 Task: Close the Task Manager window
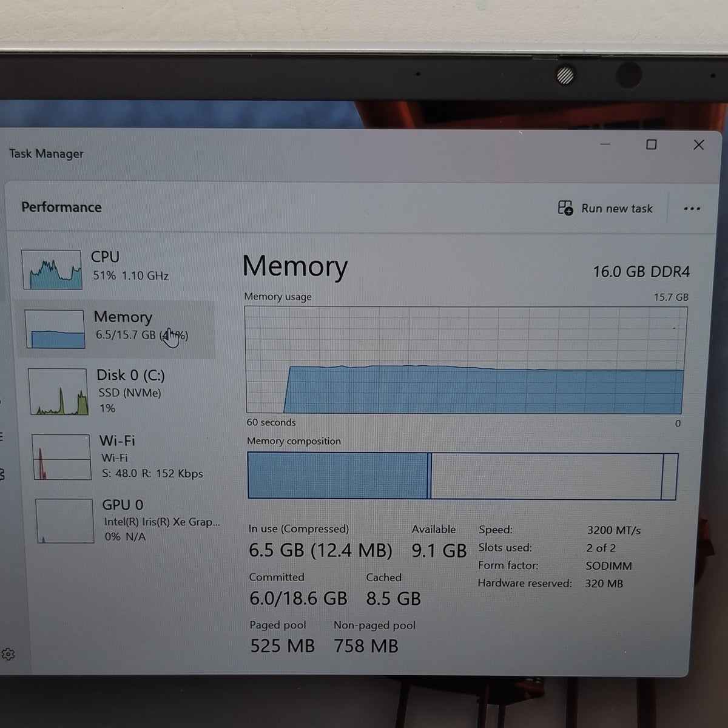click(698, 145)
